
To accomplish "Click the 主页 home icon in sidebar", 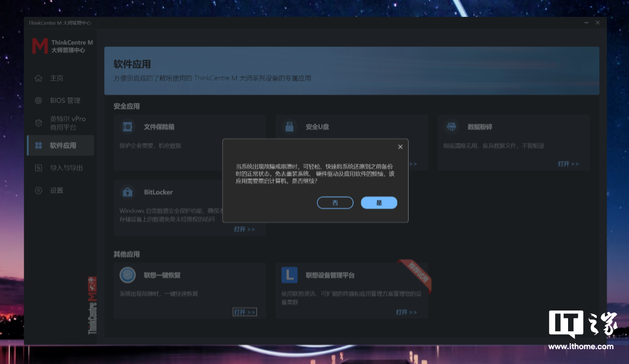I will pyautogui.click(x=39, y=78).
